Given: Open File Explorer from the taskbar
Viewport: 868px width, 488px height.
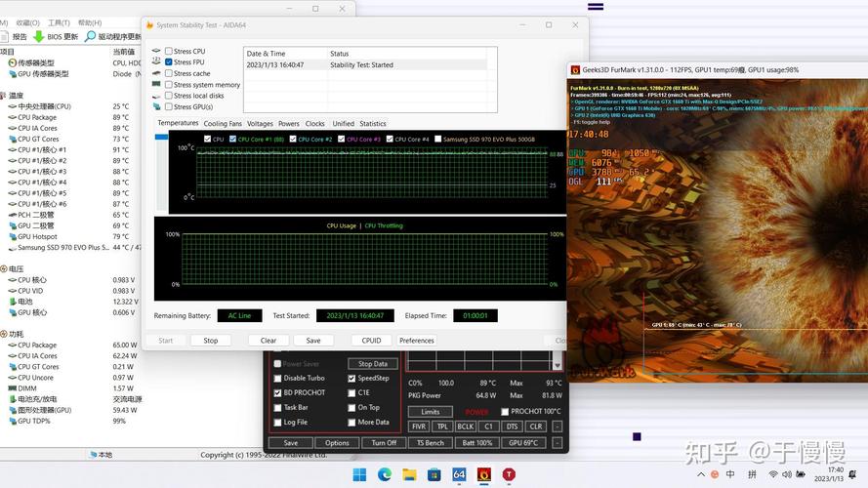Looking at the screenshot, I should tap(409, 474).
